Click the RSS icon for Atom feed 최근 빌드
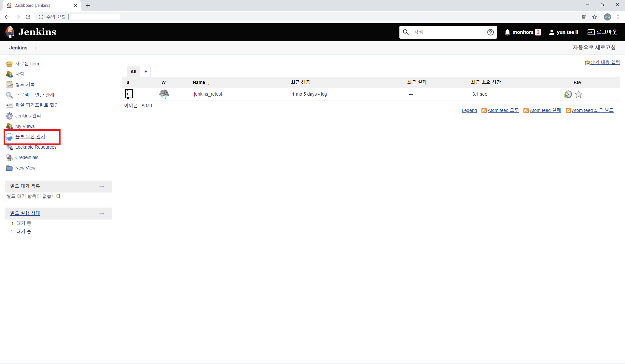This screenshot has height=364, width=625. (568, 111)
